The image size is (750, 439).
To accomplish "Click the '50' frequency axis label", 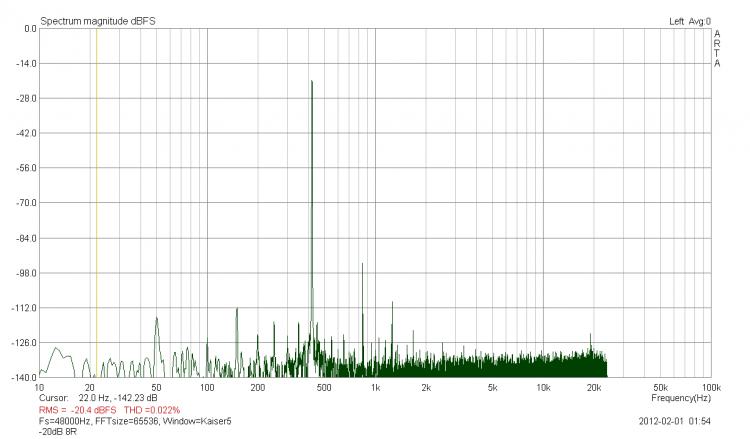I will point(156,387).
